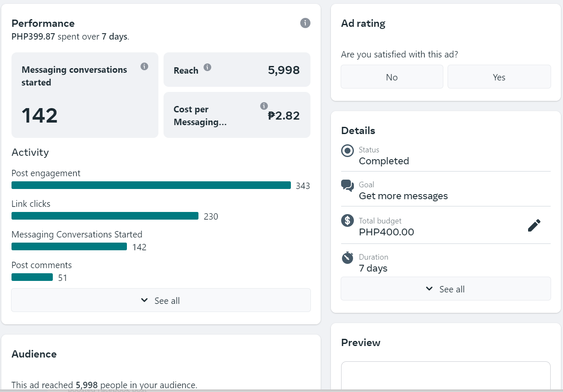Image resolution: width=563 pixels, height=392 pixels.
Task: Open the Cost per Messaging info icon
Action: [264, 106]
